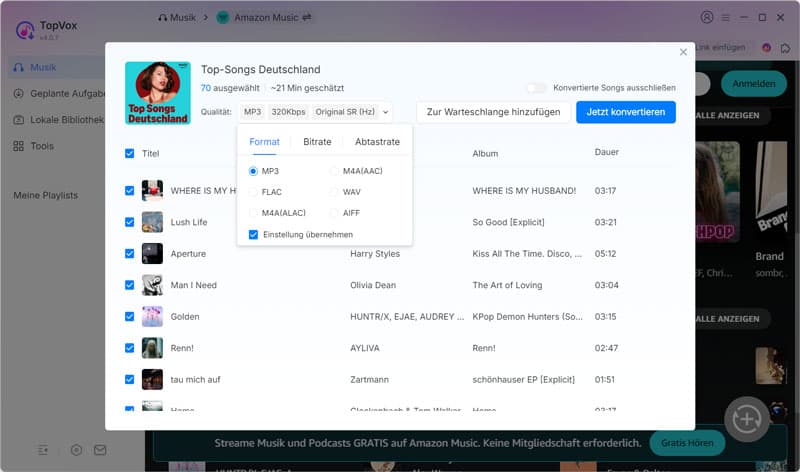Open Meine Playlists in sidebar
Viewport: 800px width, 472px height.
(x=45, y=195)
